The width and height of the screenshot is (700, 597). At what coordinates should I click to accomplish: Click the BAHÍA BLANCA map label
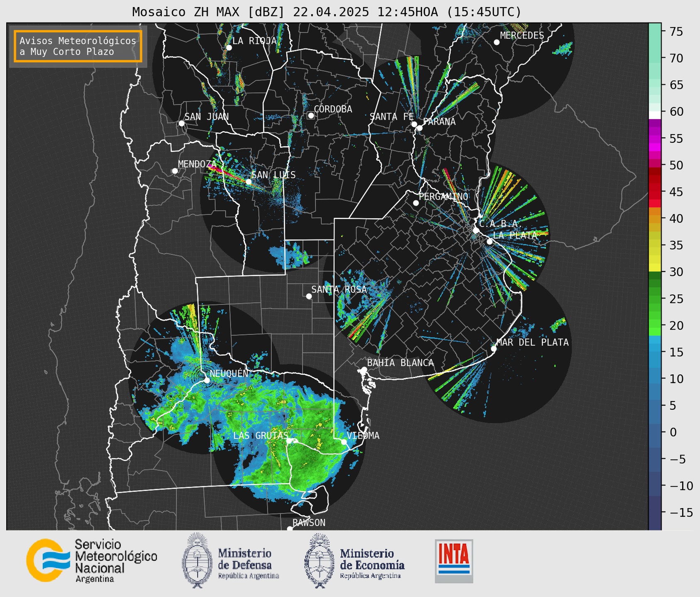click(x=400, y=363)
